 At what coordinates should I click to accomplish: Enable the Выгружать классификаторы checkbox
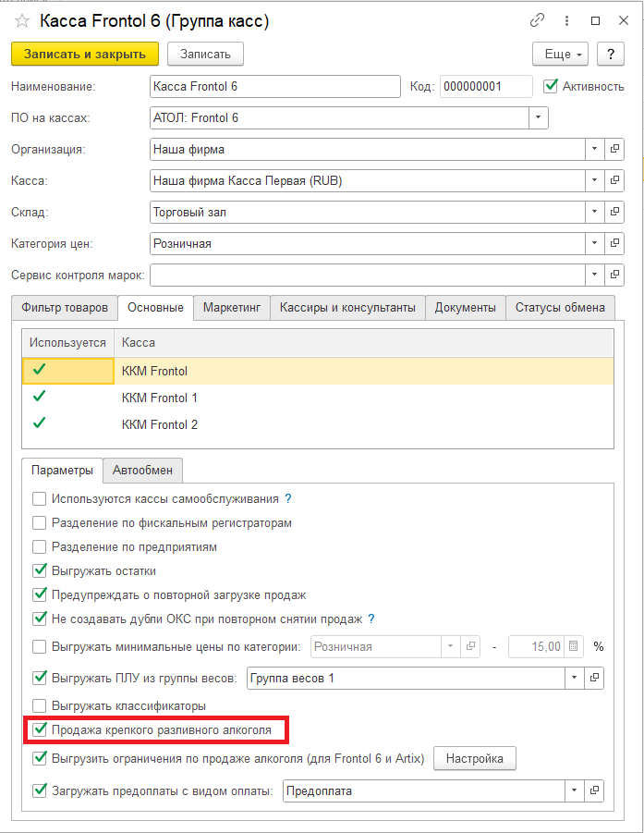(x=40, y=705)
